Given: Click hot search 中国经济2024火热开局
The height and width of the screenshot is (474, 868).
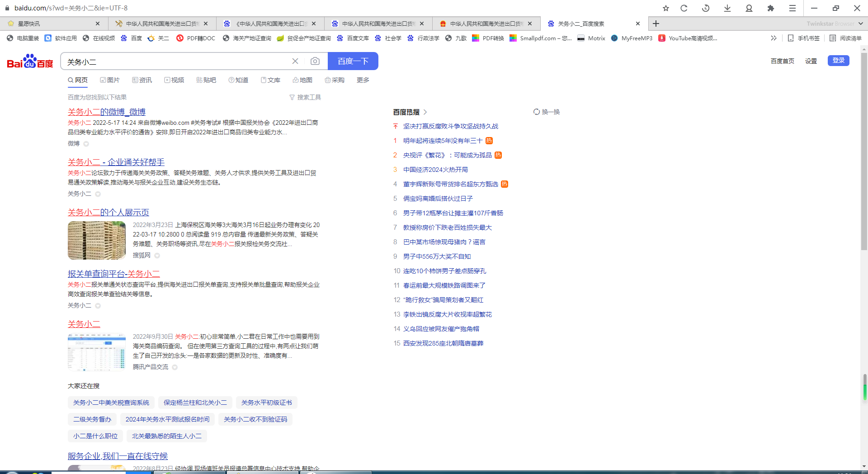Looking at the screenshot, I should 435,170.
